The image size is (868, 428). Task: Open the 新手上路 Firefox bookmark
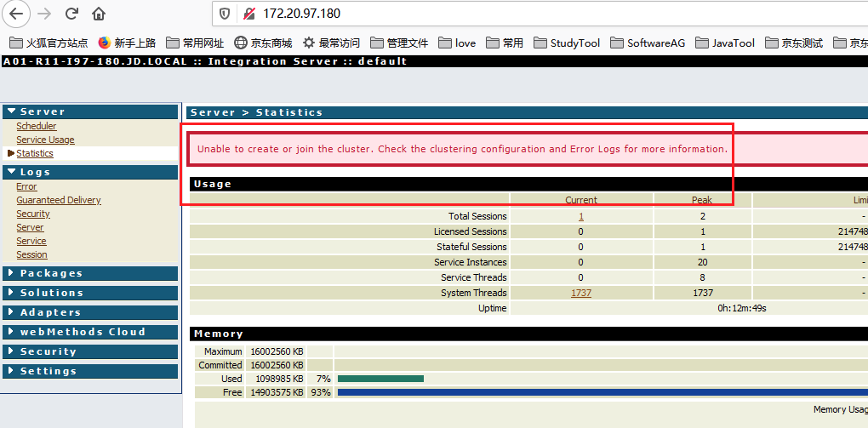pos(127,43)
